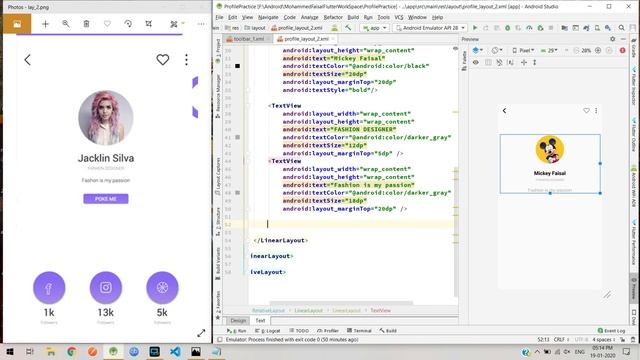
Task: Toggle the read-only lock icon in status bar
Action: (622, 340)
